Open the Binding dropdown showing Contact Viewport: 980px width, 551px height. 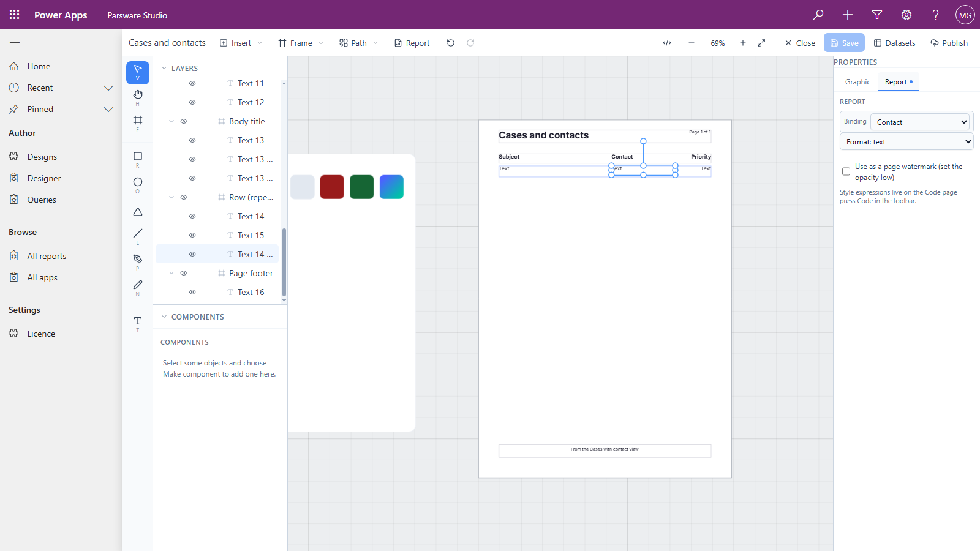click(920, 122)
